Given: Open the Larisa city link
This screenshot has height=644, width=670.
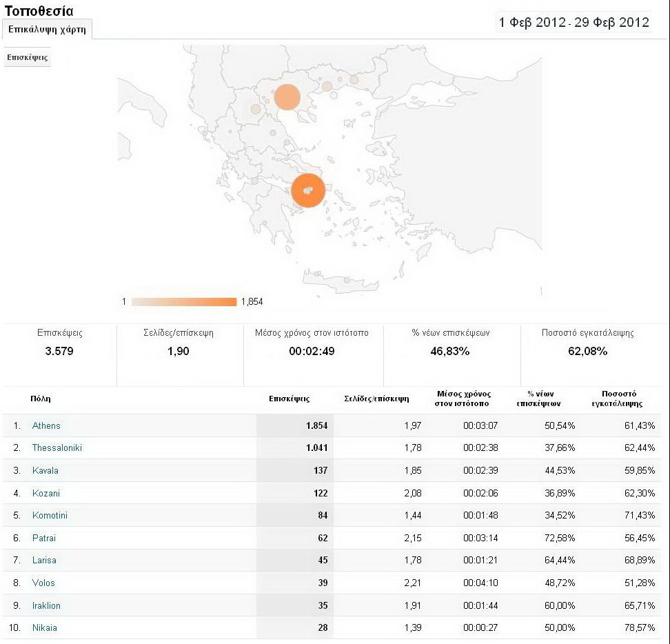Looking at the screenshot, I should coord(44,561).
